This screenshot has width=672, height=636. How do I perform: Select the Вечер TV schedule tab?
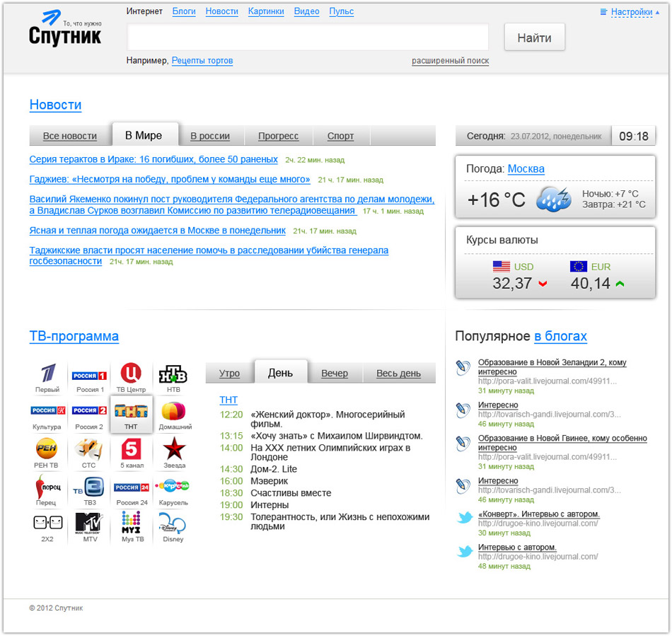[x=335, y=374]
